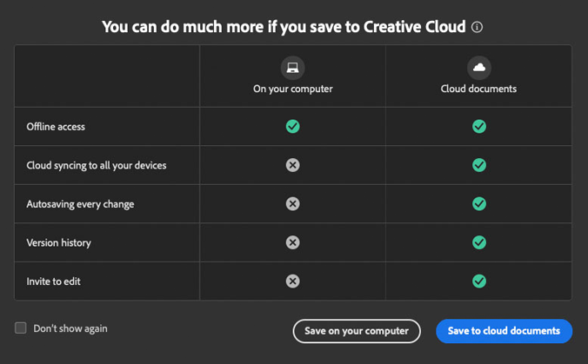
Task: Click Autosaving checkmark under Cloud documents
Action: coord(479,204)
